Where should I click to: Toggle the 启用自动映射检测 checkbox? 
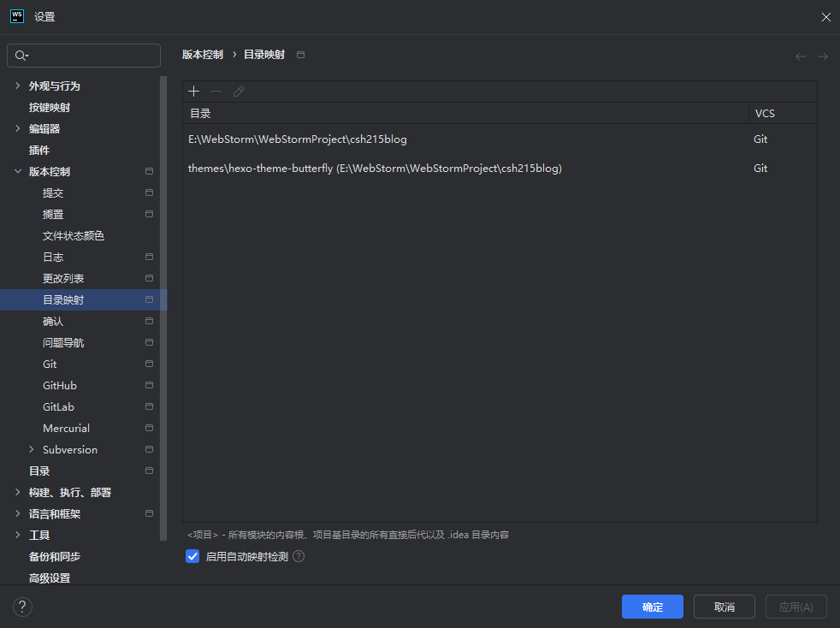click(x=192, y=556)
